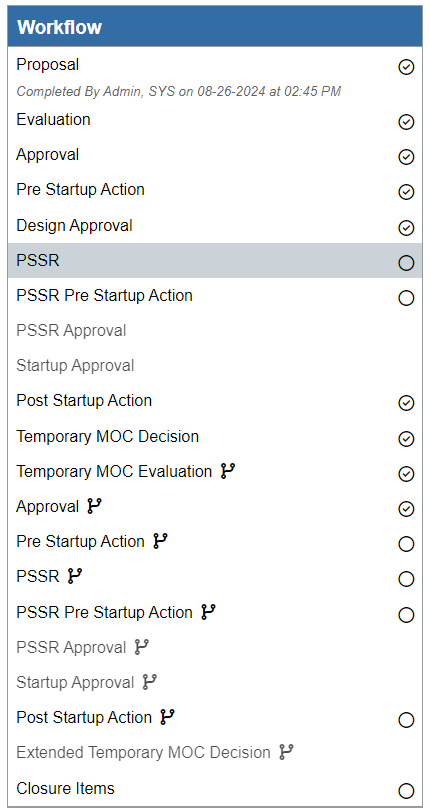Screen dimensions: 430x810
Task: Open the branched Pre Startup Action step
Action: click(215, 542)
